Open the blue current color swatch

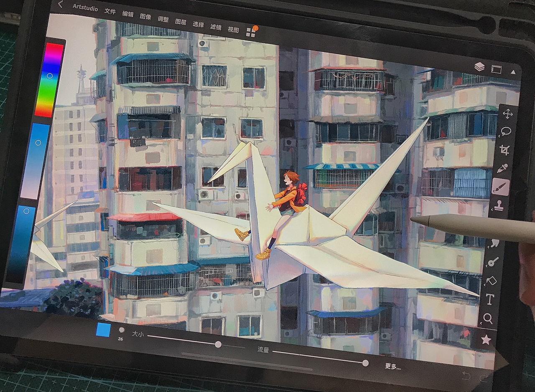coord(103,330)
